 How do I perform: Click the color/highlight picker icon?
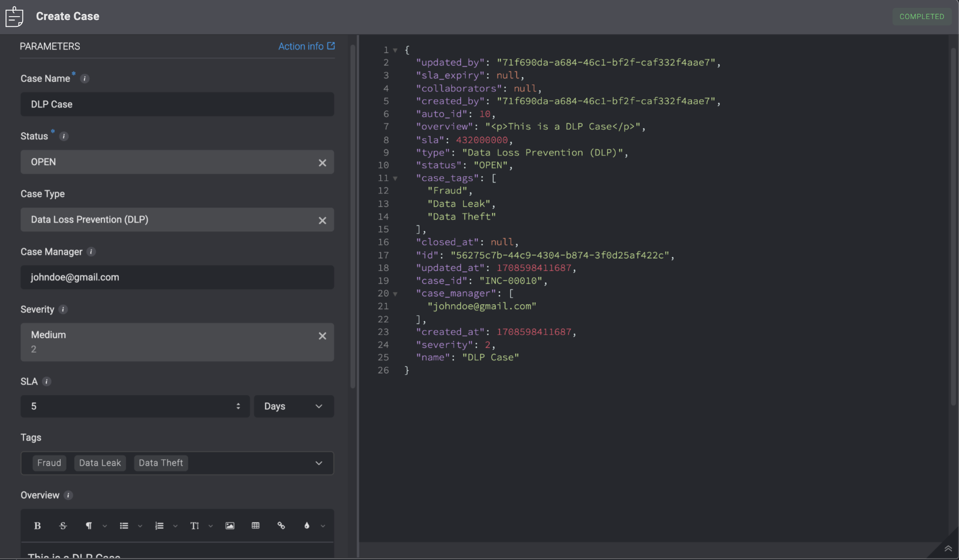pos(307,526)
